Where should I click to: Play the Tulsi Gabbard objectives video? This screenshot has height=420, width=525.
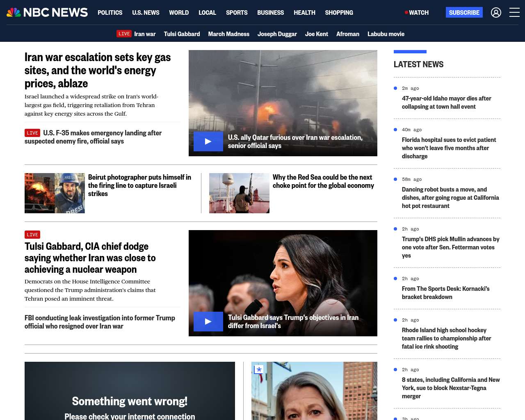click(x=208, y=322)
